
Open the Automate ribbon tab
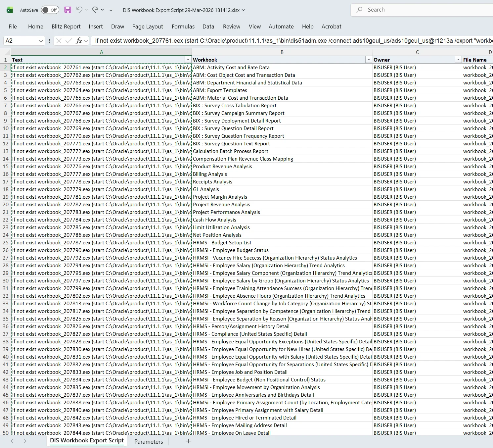(281, 26)
